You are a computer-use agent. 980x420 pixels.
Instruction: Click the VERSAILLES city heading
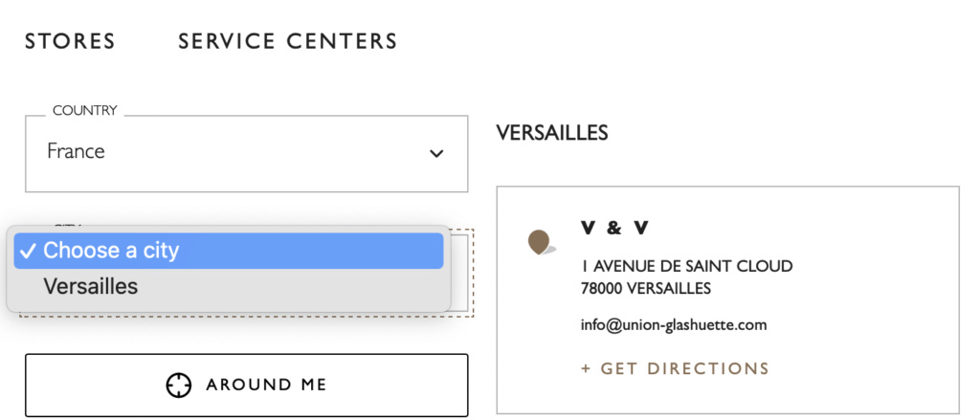click(552, 133)
